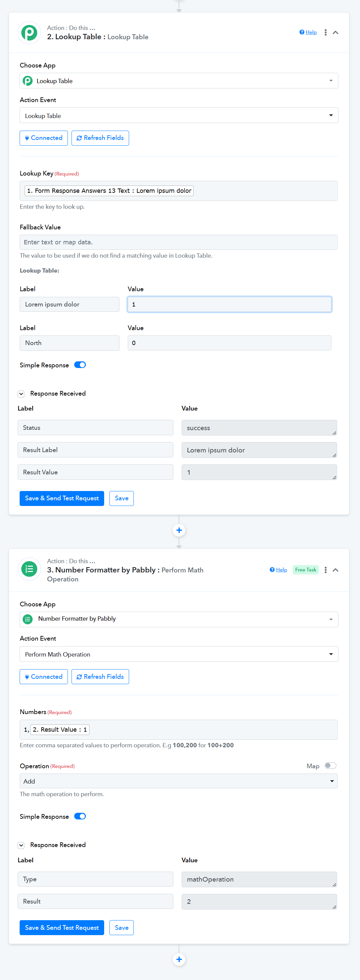This screenshot has height=980, width=360.
Task: Open the Choose App dropdown showing Number Formatter by Pabbly
Action: (x=179, y=619)
